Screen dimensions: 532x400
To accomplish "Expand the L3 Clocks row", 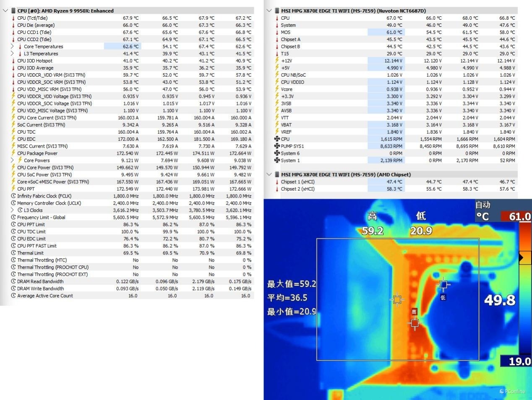I will point(12,210).
